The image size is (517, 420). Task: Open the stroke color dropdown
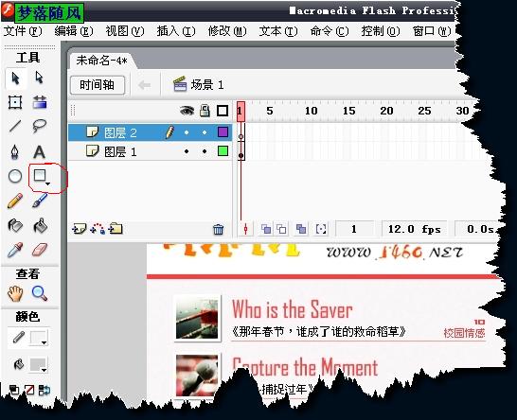point(44,343)
